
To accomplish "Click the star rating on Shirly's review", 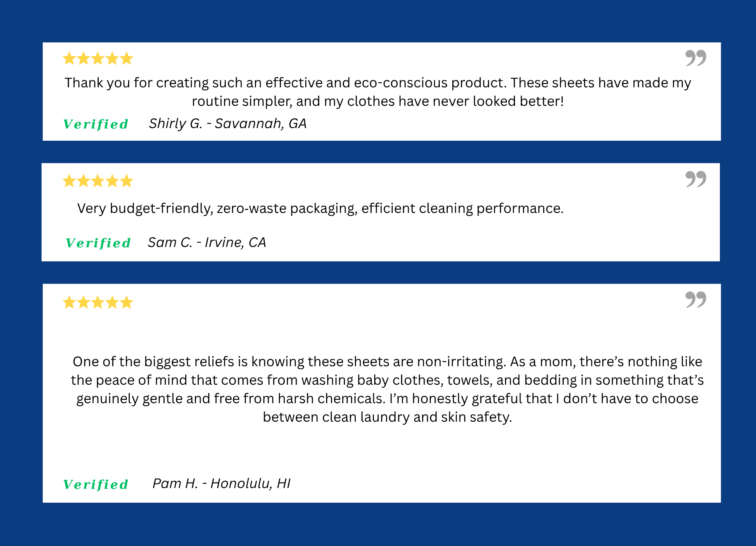I will (x=98, y=58).
